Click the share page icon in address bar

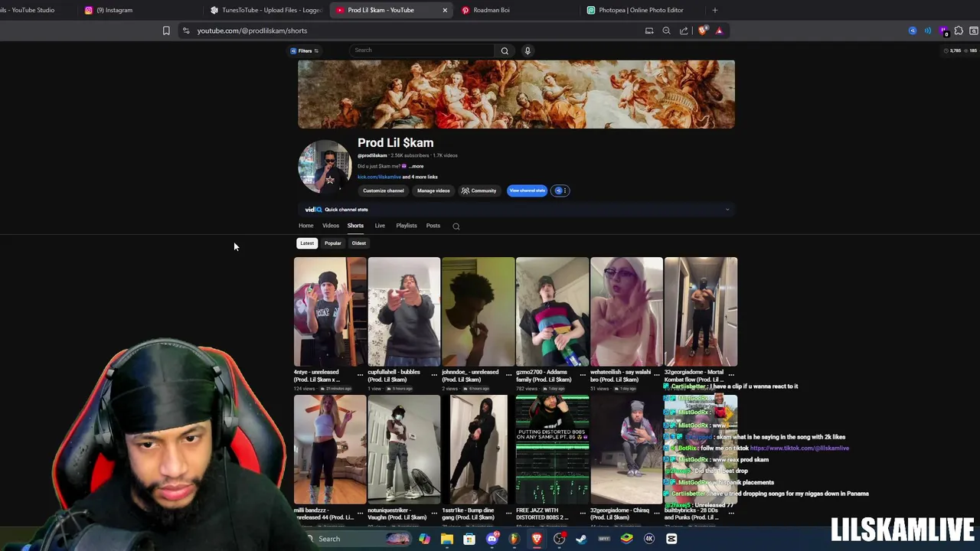[684, 31]
